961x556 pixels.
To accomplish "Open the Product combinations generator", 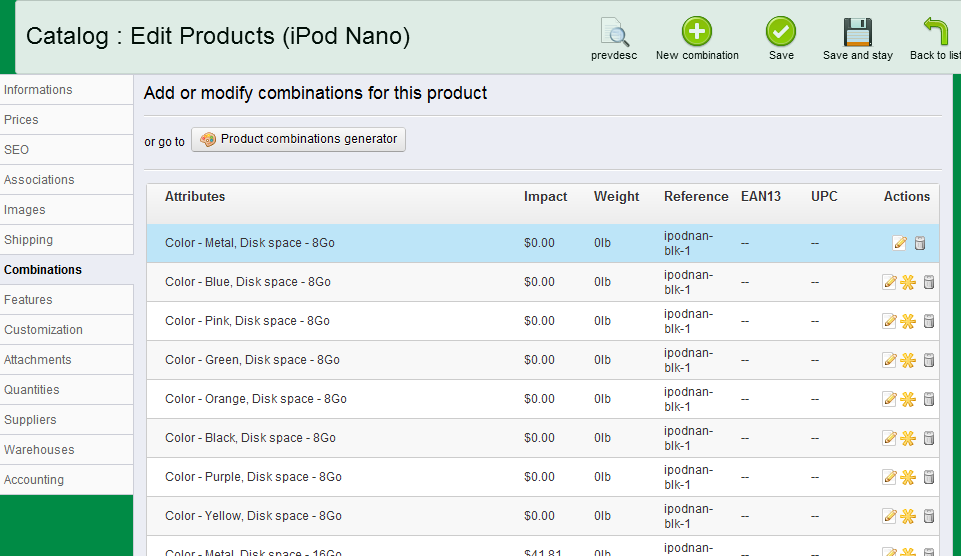I will [298, 140].
